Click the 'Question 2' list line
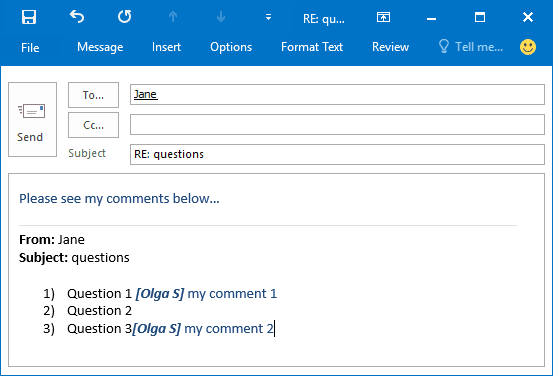This screenshot has width=553, height=376. [99, 311]
